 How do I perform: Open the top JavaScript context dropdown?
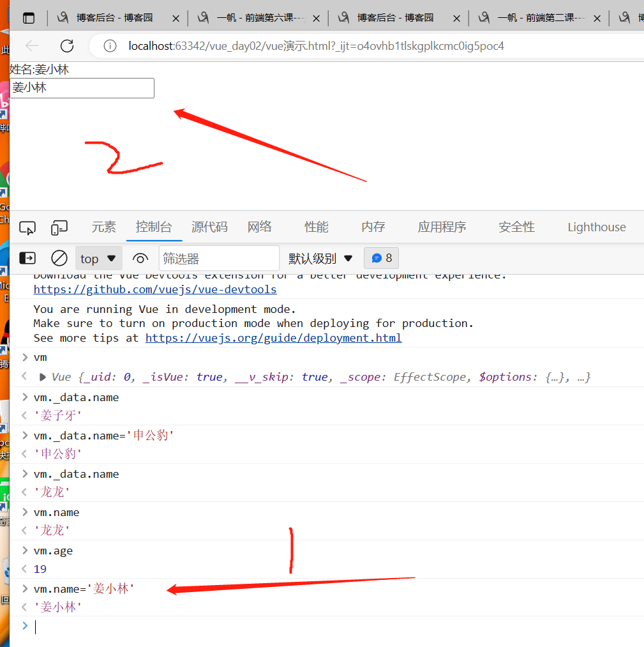98,259
